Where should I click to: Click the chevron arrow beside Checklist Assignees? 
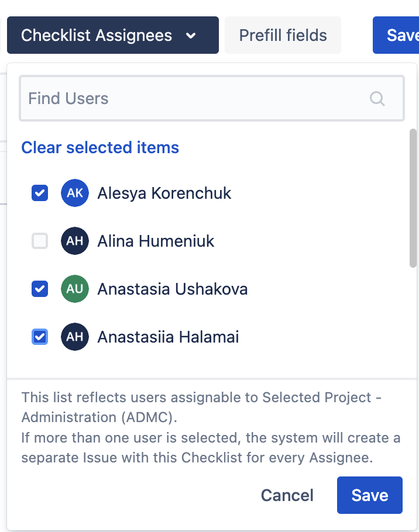(x=191, y=36)
